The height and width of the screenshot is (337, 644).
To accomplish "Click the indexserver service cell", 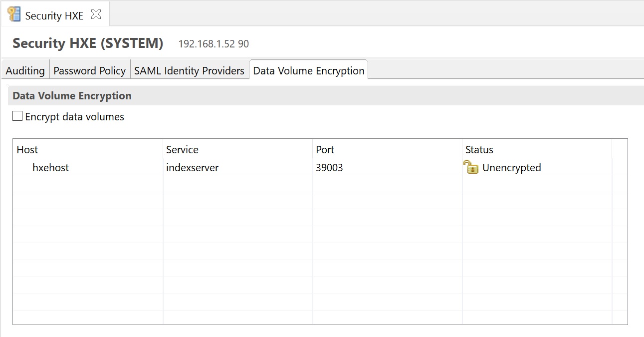I will coord(192,168).
